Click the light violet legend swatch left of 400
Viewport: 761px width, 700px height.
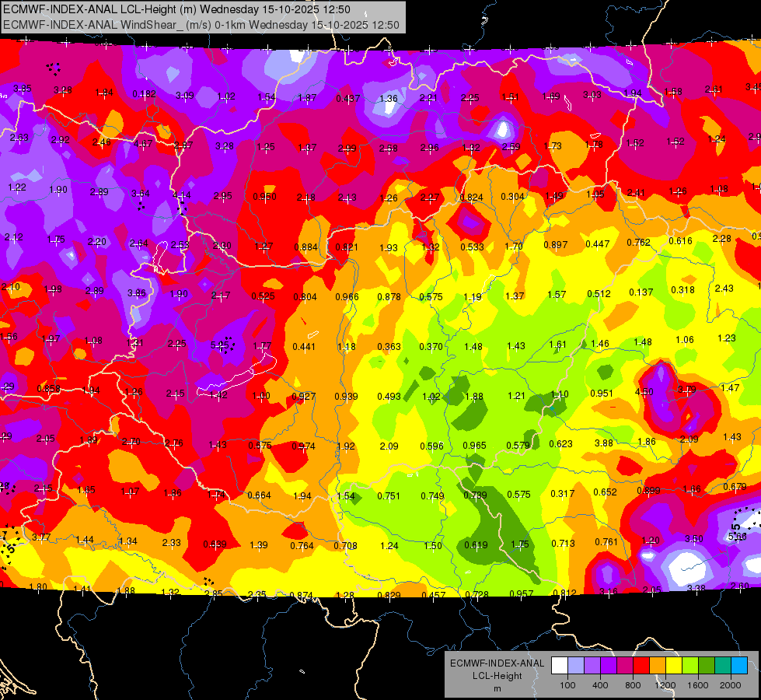(x=592, y=666)
